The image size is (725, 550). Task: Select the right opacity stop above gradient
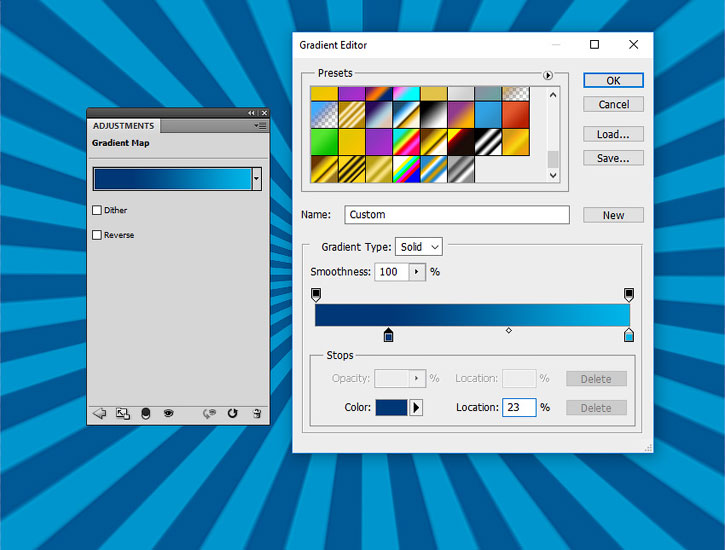(629, 295)
